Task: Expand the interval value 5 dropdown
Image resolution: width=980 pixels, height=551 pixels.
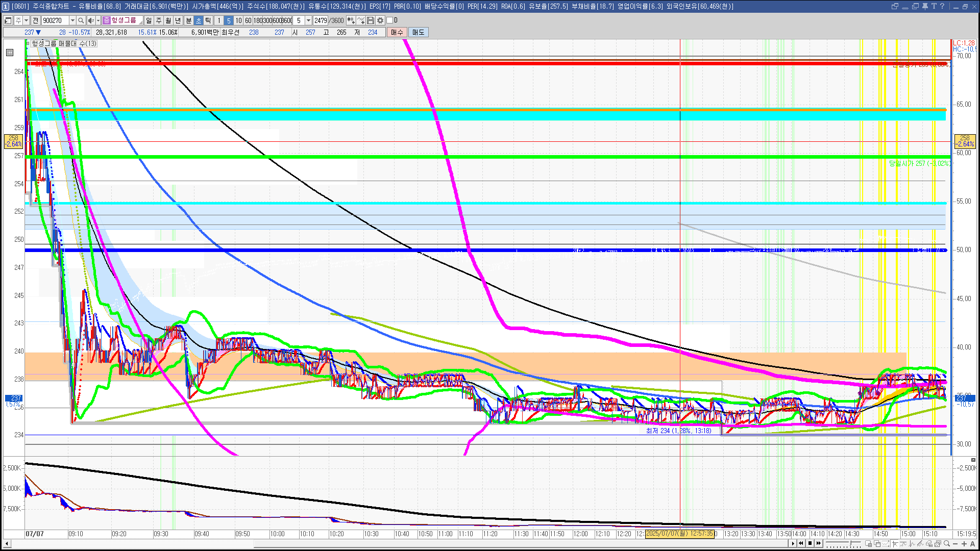Action: pyautogui.click(x=308, y=20)
